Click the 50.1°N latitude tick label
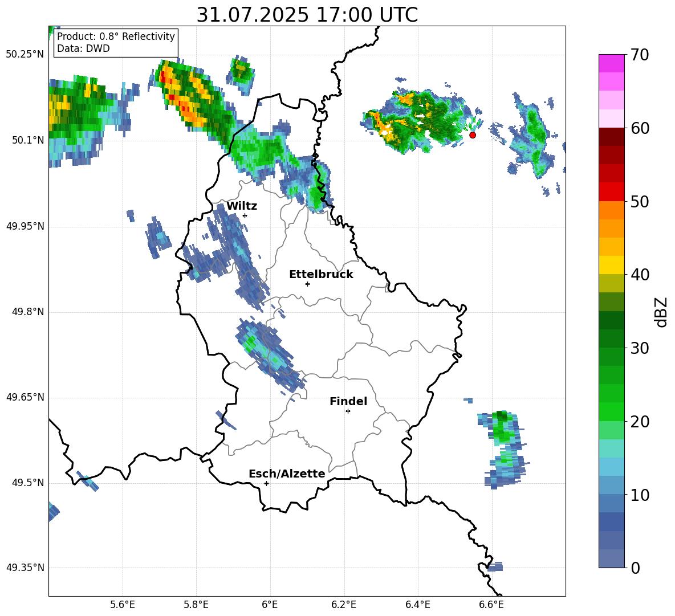The image size is (675, 616). (x=28, y=140)
